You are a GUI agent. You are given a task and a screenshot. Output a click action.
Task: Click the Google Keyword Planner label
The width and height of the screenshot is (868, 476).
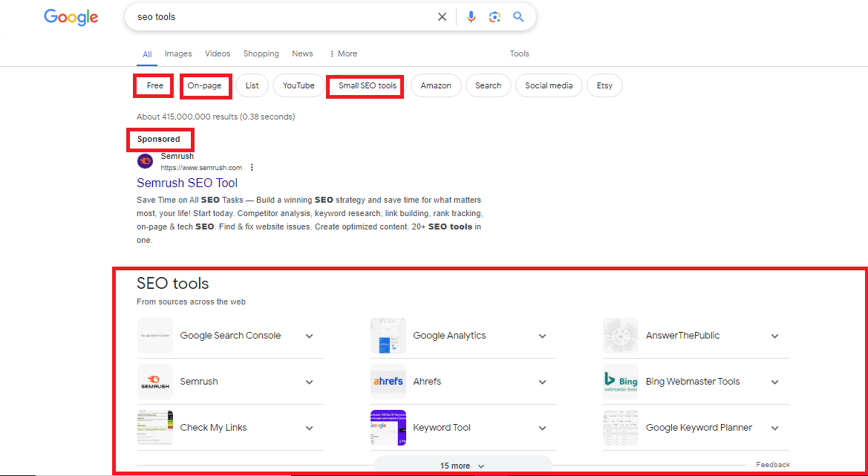(x=699, y=427)
